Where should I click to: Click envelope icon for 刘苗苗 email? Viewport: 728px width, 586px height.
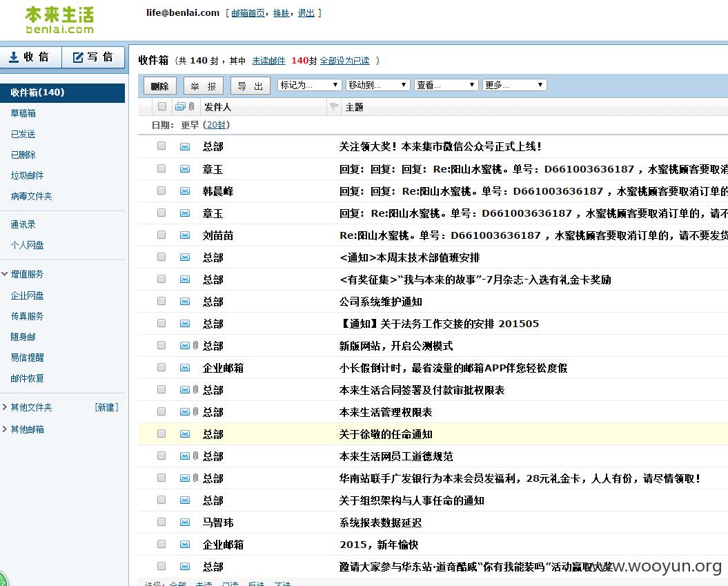185,235
